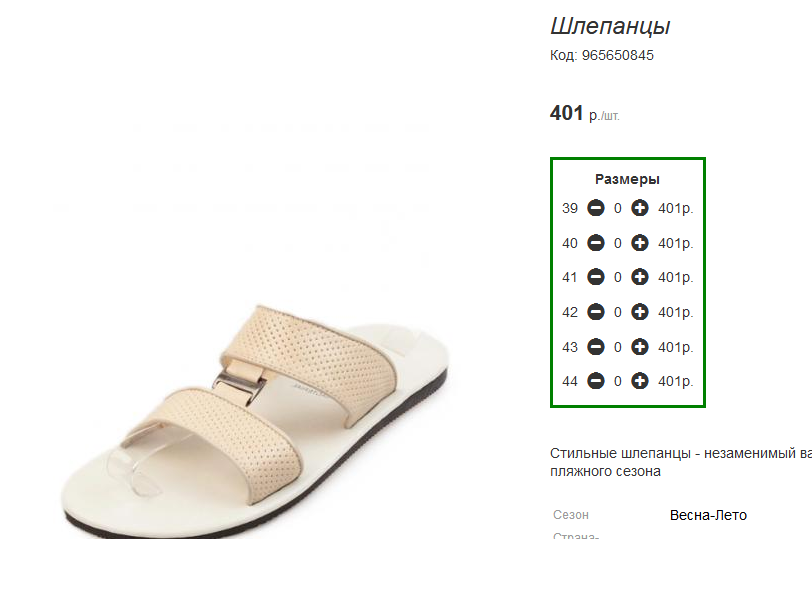Click quantity field for size 44
This screenshot has height=610, width=812.
coord(618,381)
